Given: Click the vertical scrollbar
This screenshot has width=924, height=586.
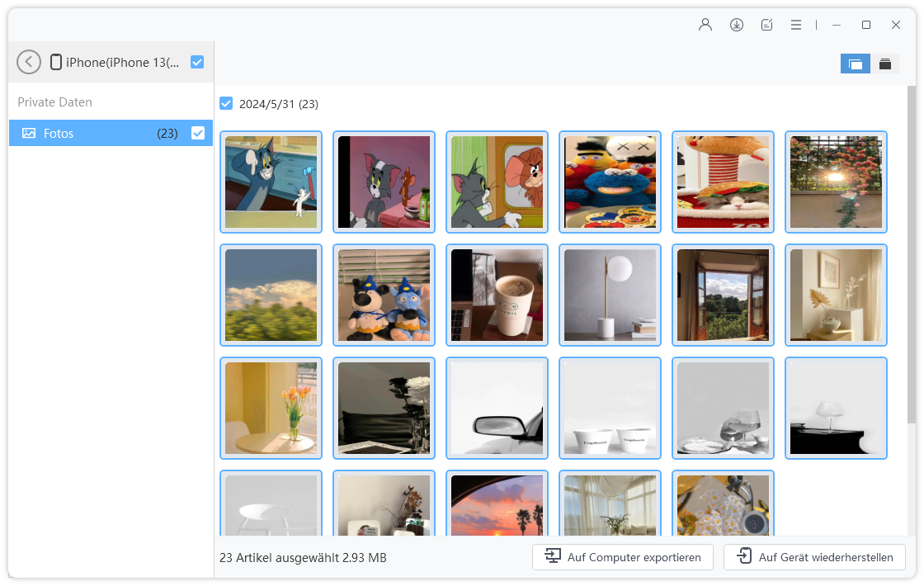Looking at the screenshot, I should [x=911, y=253].
